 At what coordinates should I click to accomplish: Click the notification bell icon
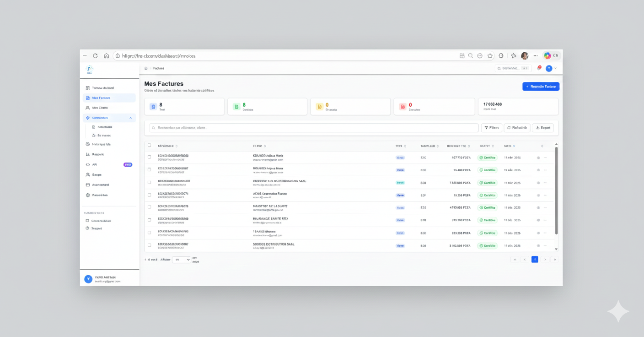539,68
